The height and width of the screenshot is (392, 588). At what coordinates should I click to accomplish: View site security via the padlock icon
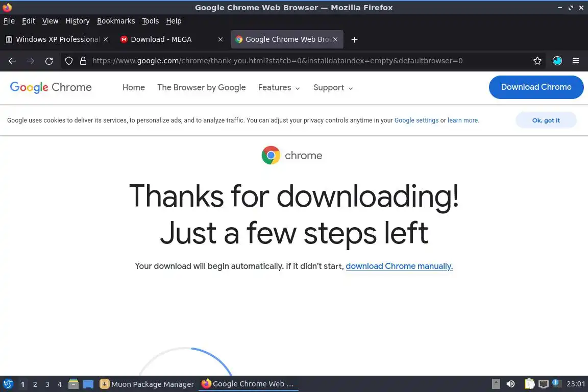(x=83, y=61)
